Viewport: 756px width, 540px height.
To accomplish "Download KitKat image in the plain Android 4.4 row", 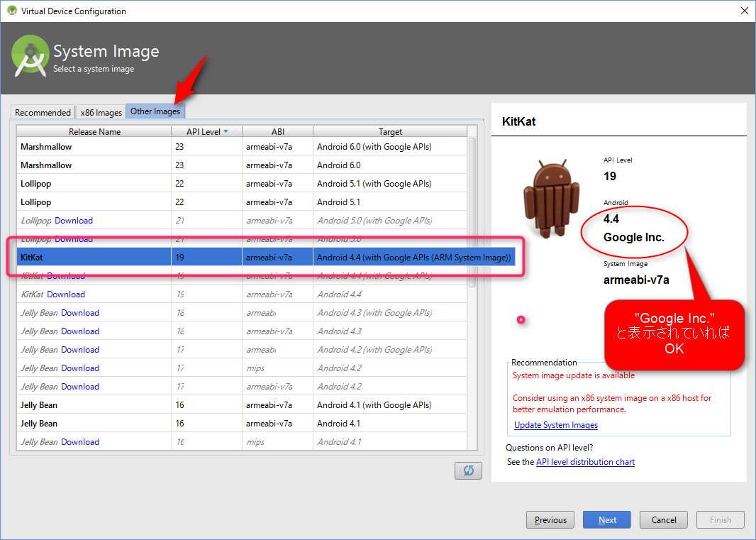I will (x=66, y=294).
